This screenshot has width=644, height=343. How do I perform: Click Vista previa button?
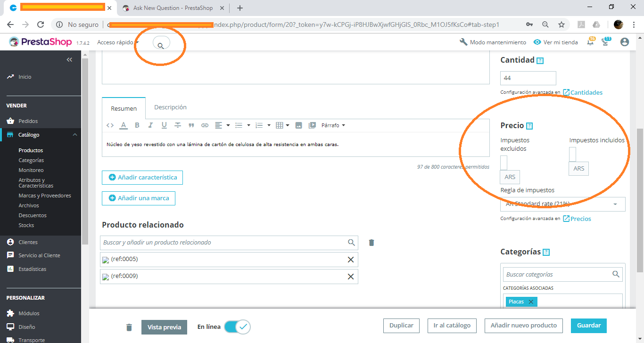[165, 327]
